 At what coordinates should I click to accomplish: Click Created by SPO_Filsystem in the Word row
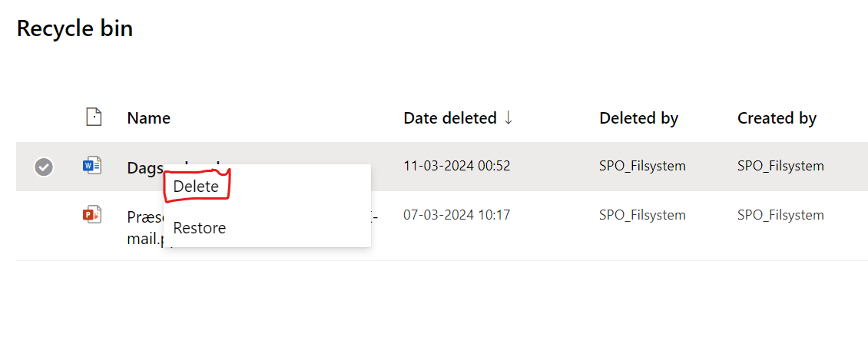coord(780,166)
